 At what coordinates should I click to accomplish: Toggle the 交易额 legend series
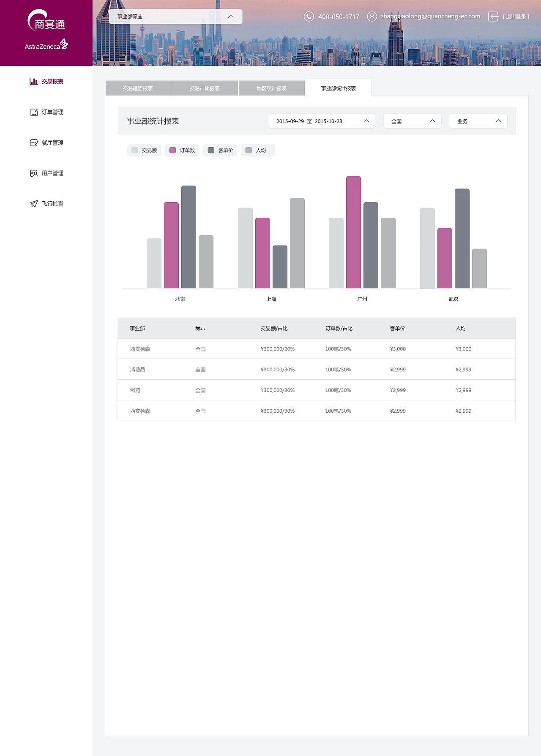(144, 150)
